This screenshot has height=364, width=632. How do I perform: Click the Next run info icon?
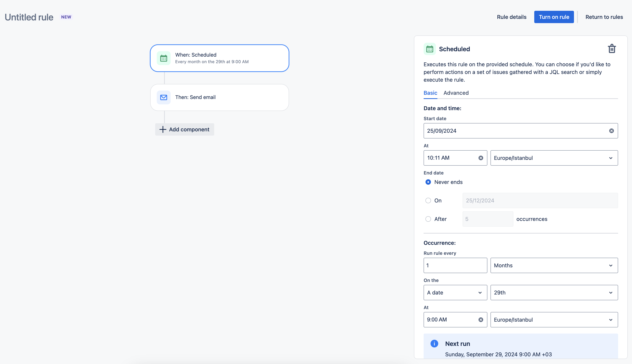coord(434,344)
